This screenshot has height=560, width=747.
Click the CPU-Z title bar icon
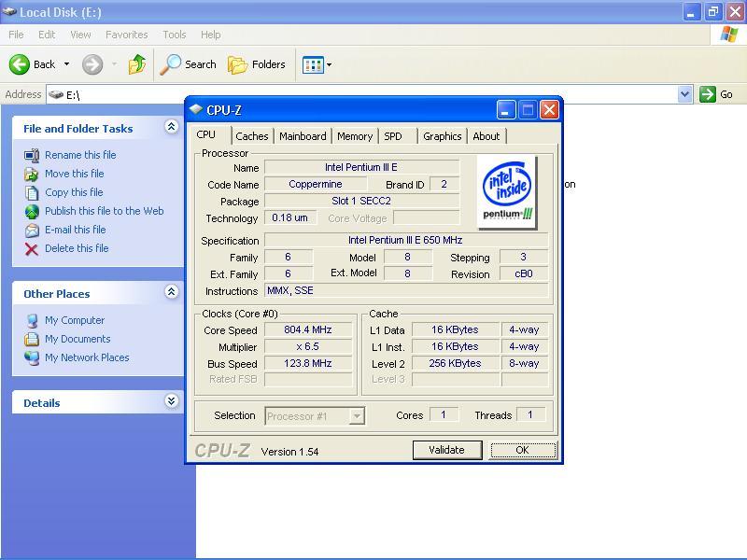tap(196, 109)
